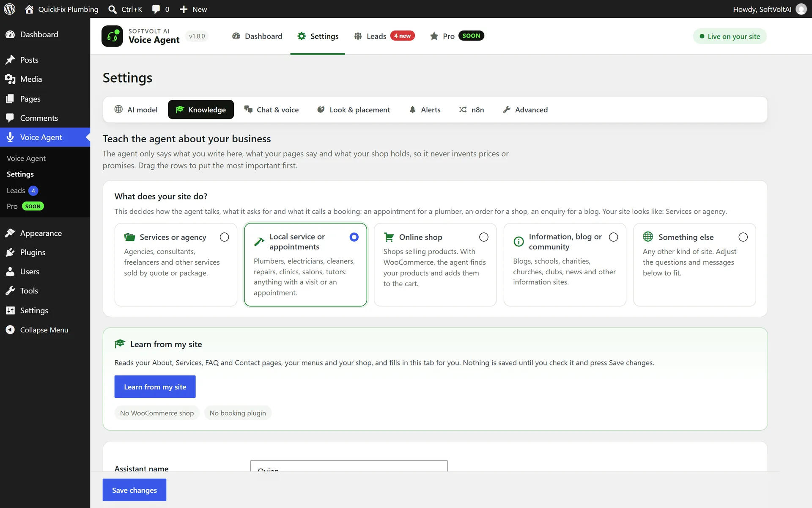Screen dimensions: 812x508
Task: Click the Media library icon in sidebar
Action: tap(10, 79)
